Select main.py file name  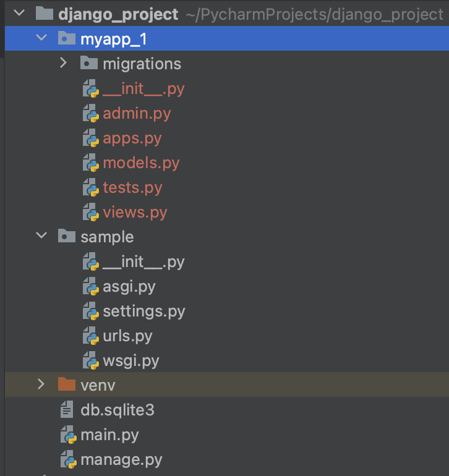point(109,436)
